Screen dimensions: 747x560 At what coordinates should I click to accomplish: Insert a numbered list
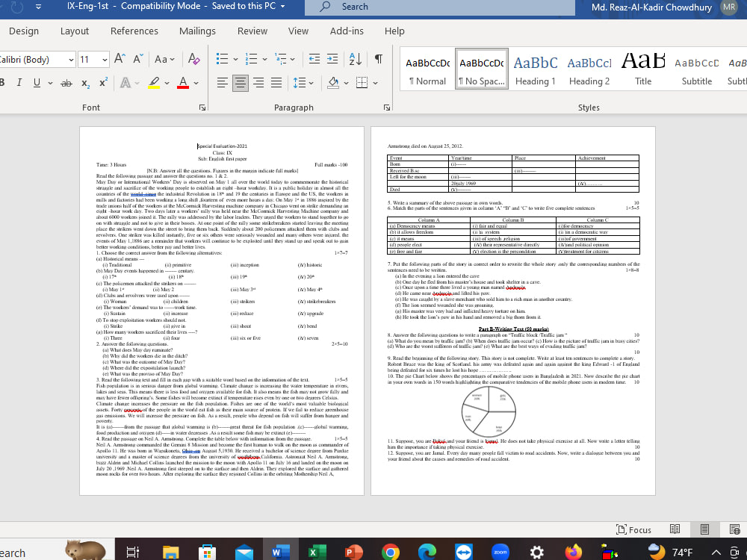(251, 59)
